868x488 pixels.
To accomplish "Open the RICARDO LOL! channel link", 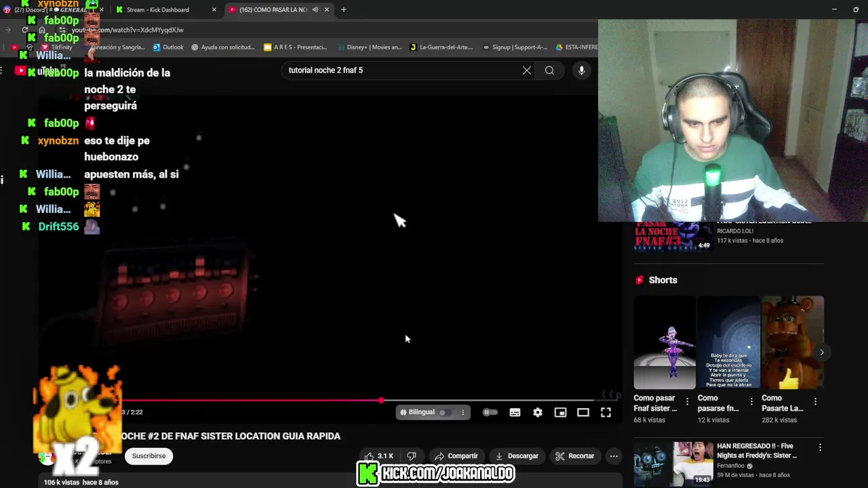I will (x=735, y=231).
